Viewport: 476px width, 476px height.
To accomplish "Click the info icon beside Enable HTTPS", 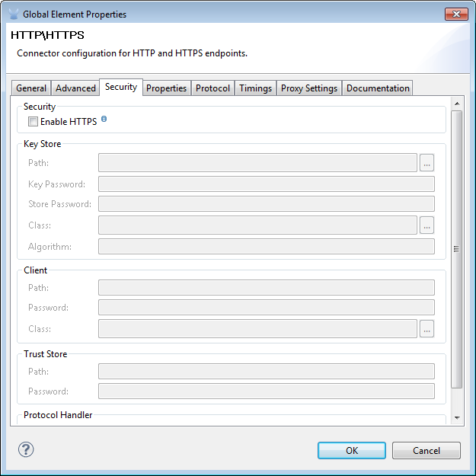I will [x=104, y=120].
